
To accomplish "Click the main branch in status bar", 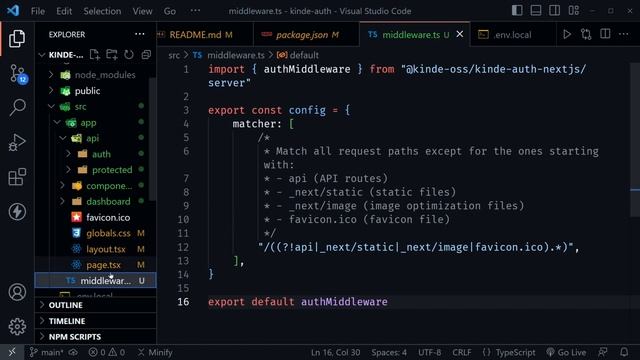I will click(47, 352).
